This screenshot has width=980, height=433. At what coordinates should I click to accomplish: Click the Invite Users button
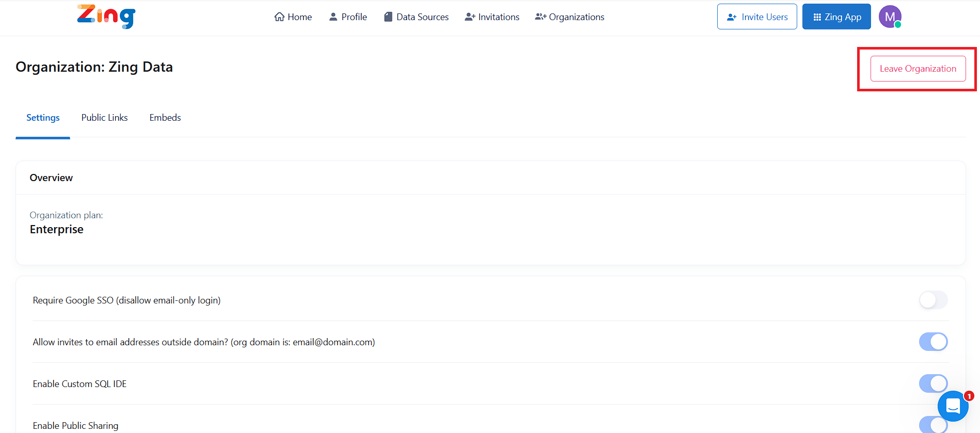[757, 17]
